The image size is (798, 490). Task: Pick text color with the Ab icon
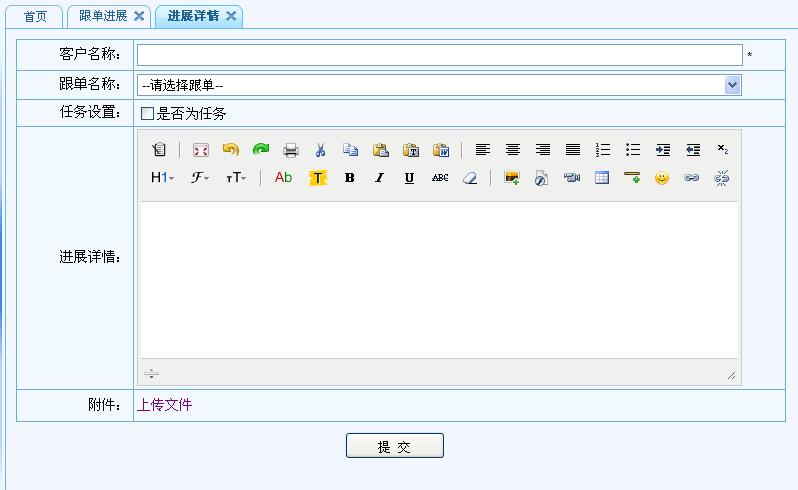click(283, 178)
